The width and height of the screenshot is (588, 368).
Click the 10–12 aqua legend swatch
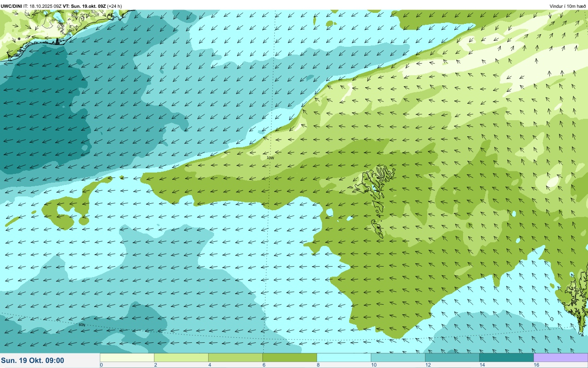(398, 357)
